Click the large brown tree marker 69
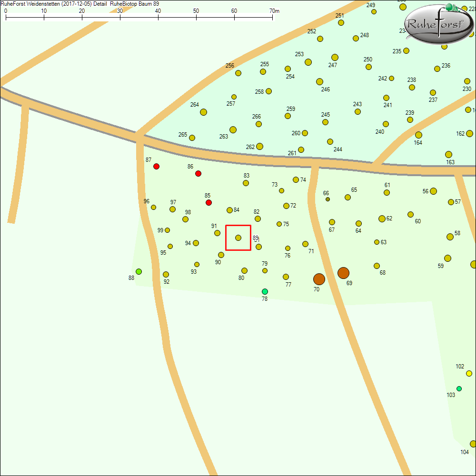The image size is (476, 476). (x=343, y=273)
